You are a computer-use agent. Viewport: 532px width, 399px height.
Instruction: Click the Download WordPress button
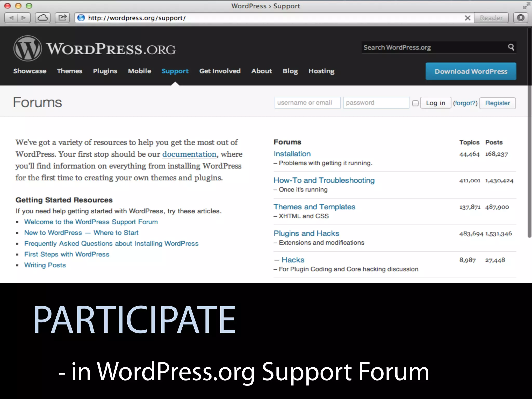(471, 71)
